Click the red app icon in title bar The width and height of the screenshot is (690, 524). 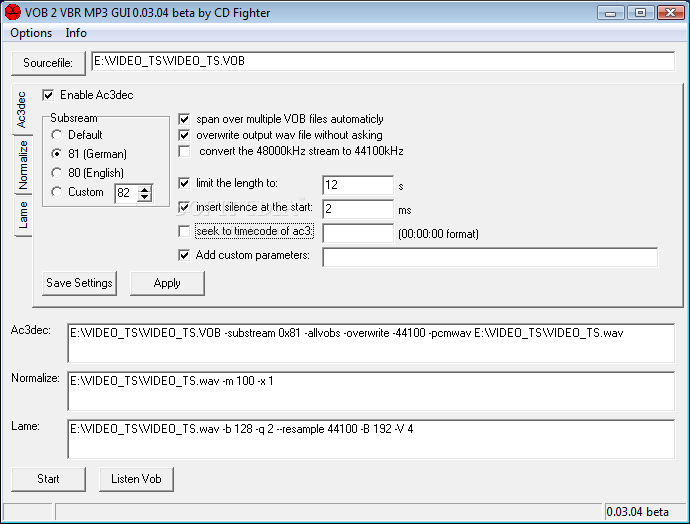tap(12, 12)
